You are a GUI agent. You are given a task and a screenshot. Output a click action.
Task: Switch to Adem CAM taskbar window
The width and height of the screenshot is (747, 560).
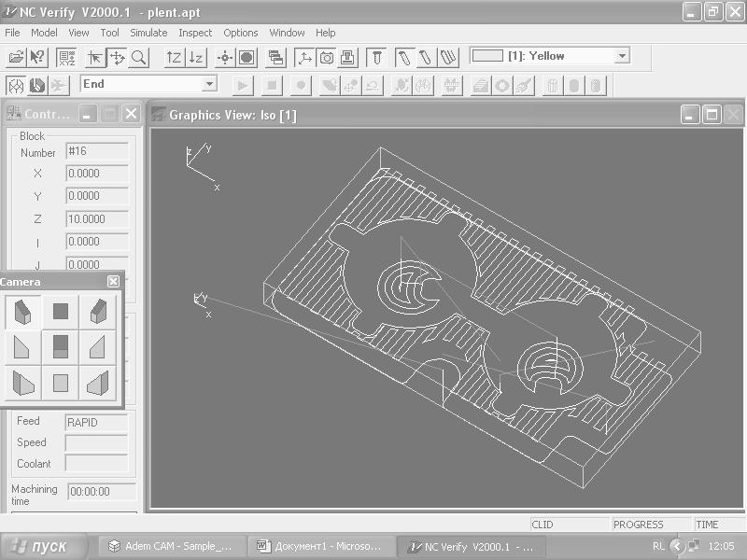[x=173, y=546]
